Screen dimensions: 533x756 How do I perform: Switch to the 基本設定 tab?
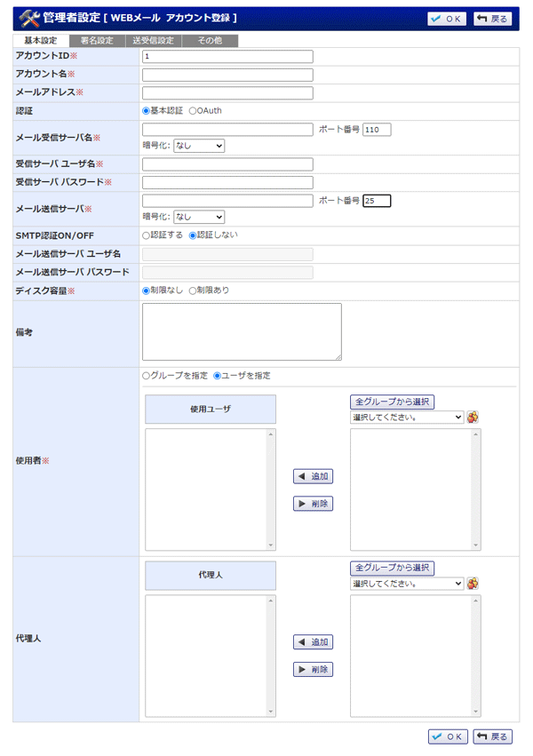point(41,41)
